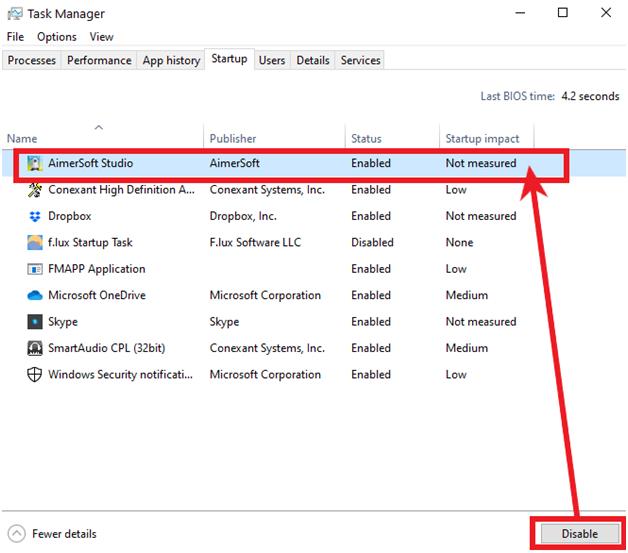Select the f.lux Startup Task entry
The height and width of the screenshot is (553, 628).
[x=90, y=243]
